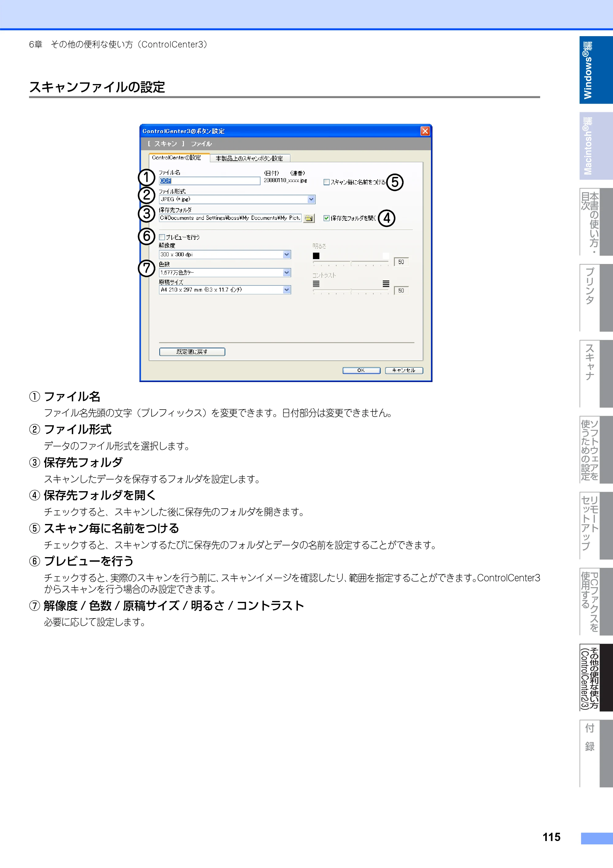Click the brightness value box showing 50
The height and width of the screenshot is (868, 613).
(x=401, y=262)
